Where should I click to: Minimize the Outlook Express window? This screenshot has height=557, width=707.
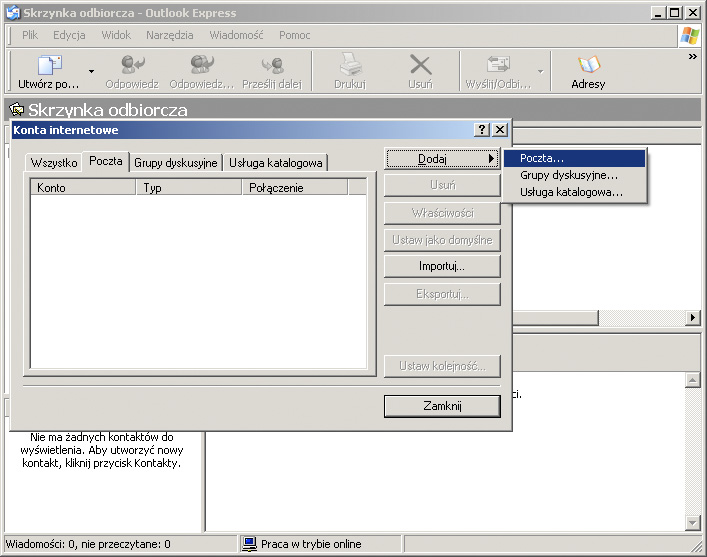(x=658, y=13)
